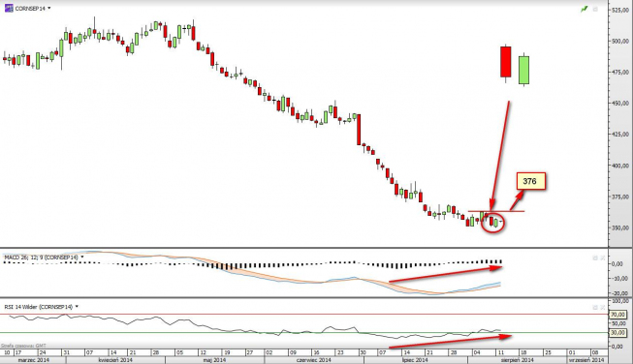Click the green chart trend icon

pos(585,9)
